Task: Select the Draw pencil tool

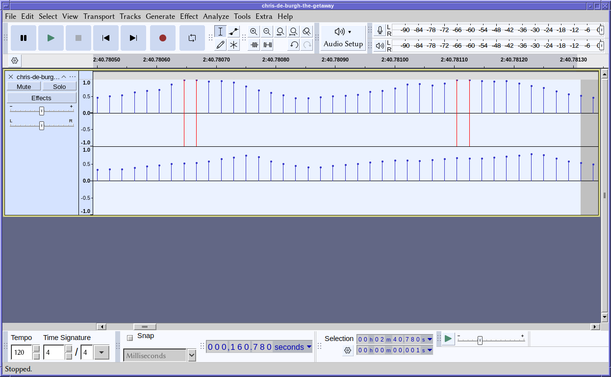Action: (220, 45)
